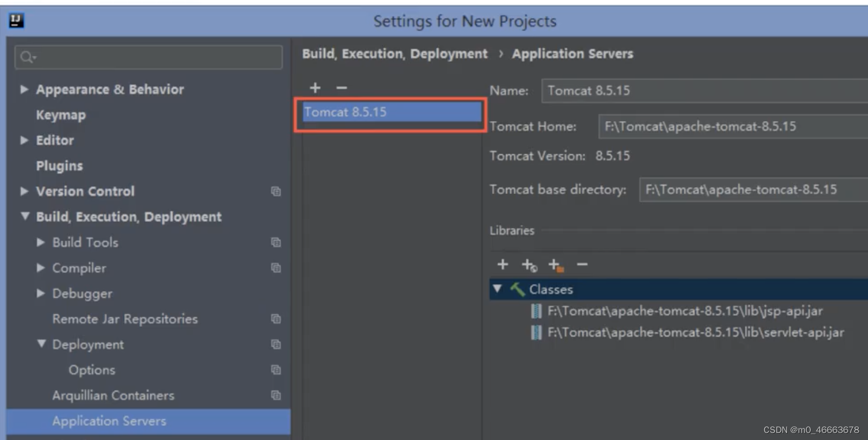Expand the Editor section arrow
The width and height of the screenshot is (868, 440).
[24, 140]
